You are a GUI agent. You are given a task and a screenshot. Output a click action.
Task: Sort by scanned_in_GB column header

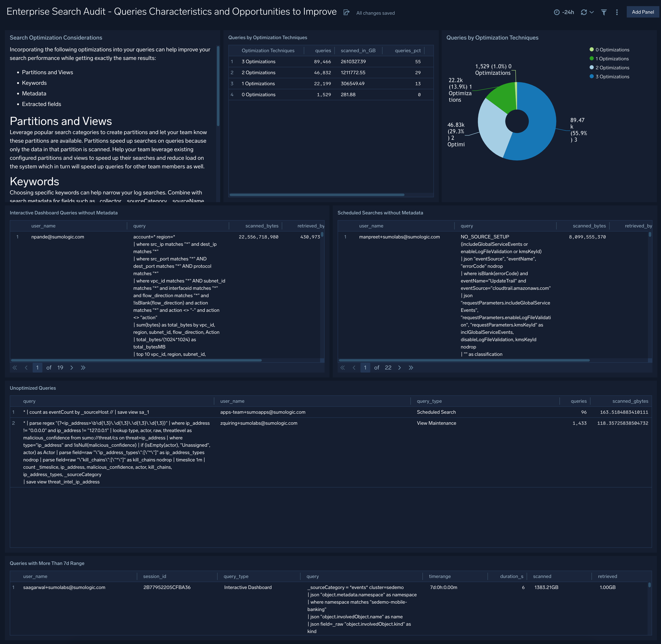point(358,51)
